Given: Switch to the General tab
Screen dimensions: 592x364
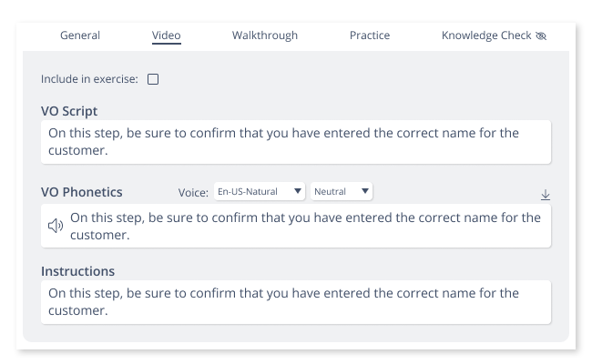Looking at the screenshot, I should click(80, 35).
